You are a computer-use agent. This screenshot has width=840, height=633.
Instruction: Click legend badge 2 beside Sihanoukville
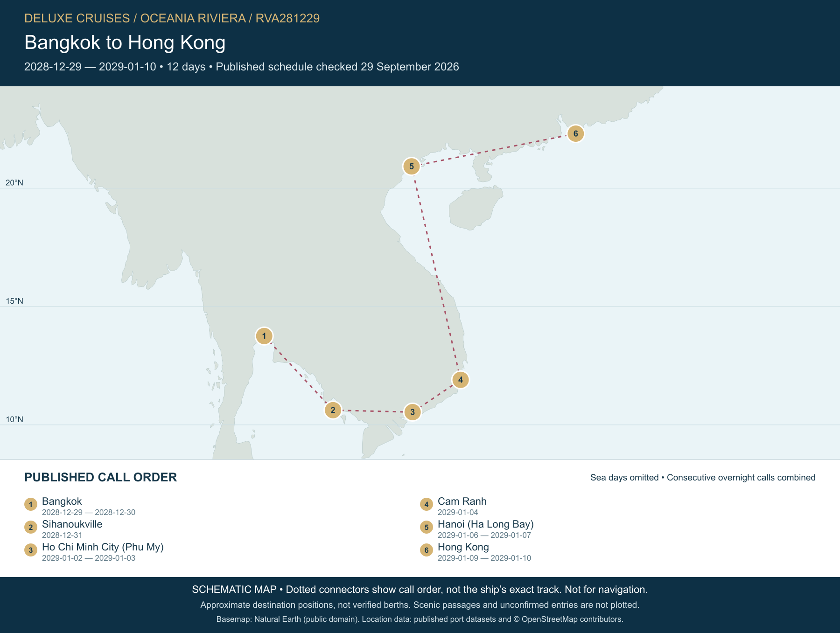click(31, 527)
